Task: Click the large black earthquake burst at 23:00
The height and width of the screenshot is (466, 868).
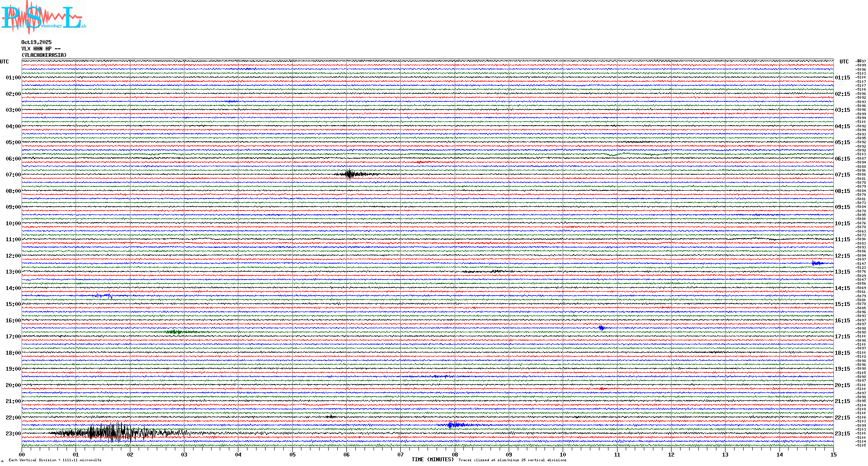Action: click(108, 432)
